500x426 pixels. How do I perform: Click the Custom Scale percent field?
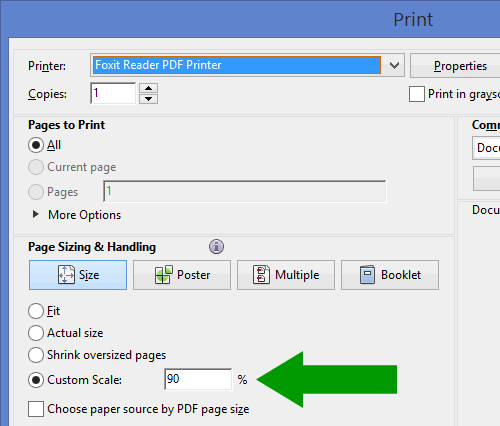pos(198,379)
